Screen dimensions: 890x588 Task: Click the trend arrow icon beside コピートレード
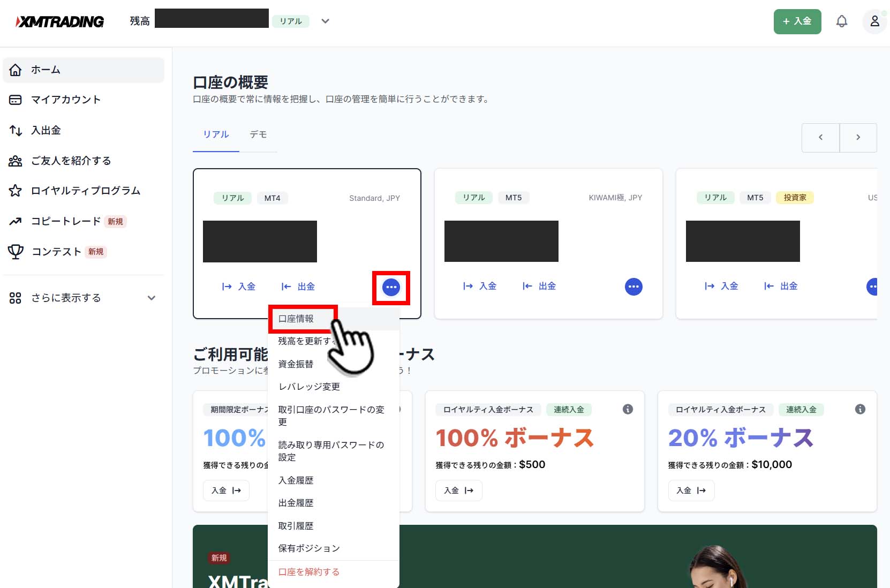(x=16, y=221)
